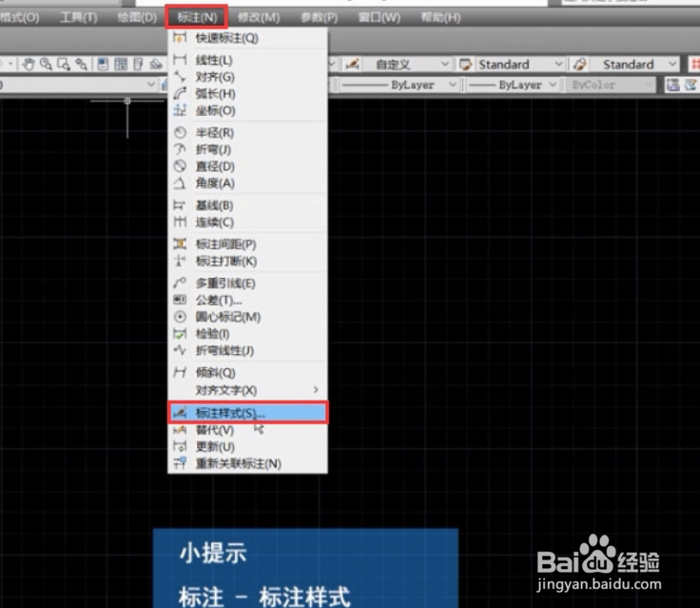Select 折弯(J) jogged dimension
Viewport: 700px width, 608px height.
pos(248,149)
